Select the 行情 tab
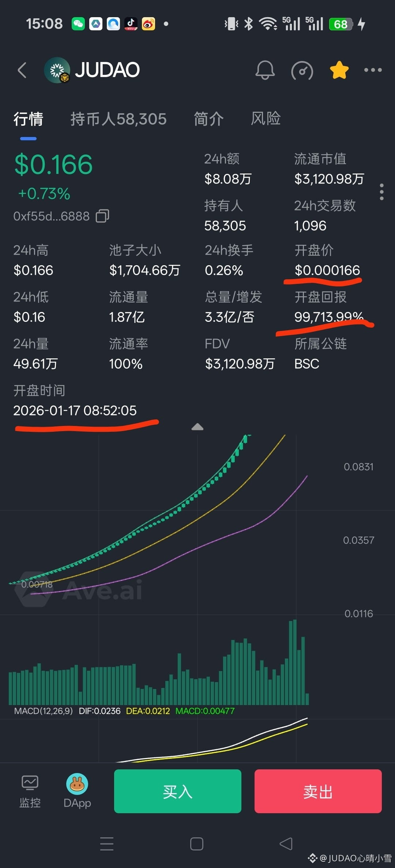This screenshot has width=395, height=868. click(29, 119)
